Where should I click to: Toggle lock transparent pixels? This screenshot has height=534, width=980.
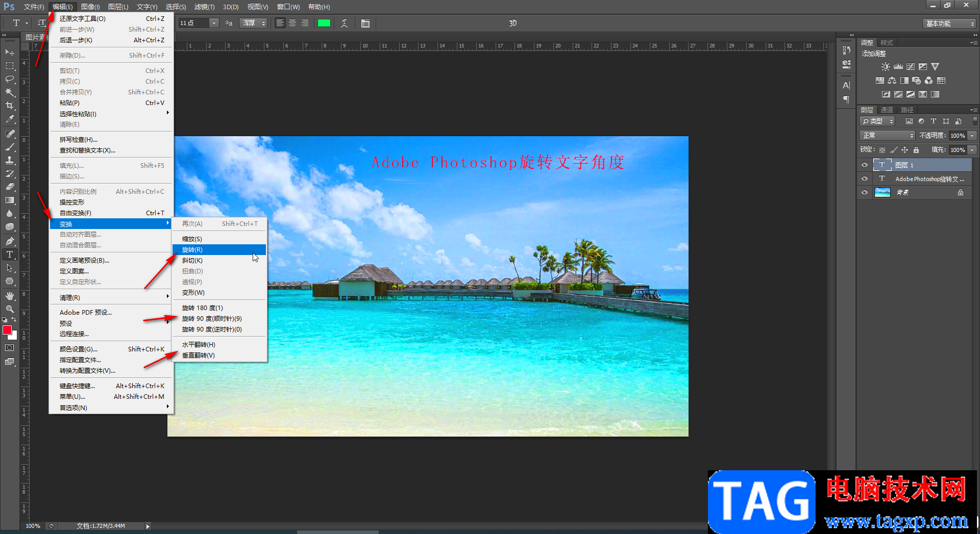coord(883,150)
